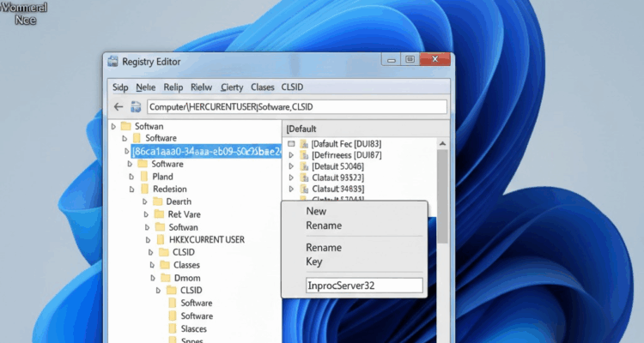Image resolution: width=644 pixels, height=343 pixels.
Task: Expand the Defirreess [DUI87] entry
Action: pos(291,155)
